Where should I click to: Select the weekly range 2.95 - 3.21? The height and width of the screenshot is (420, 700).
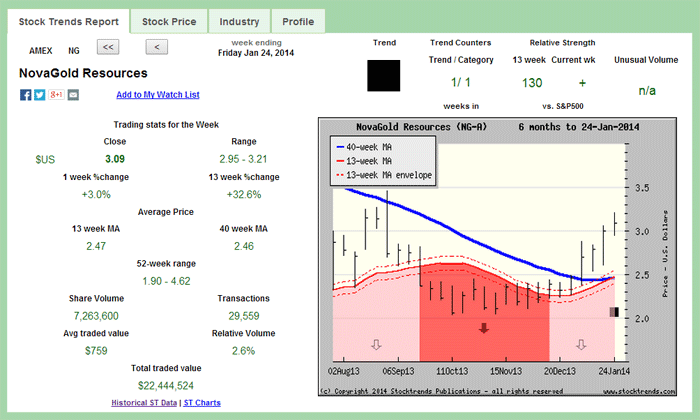click(x=243, y=159)
